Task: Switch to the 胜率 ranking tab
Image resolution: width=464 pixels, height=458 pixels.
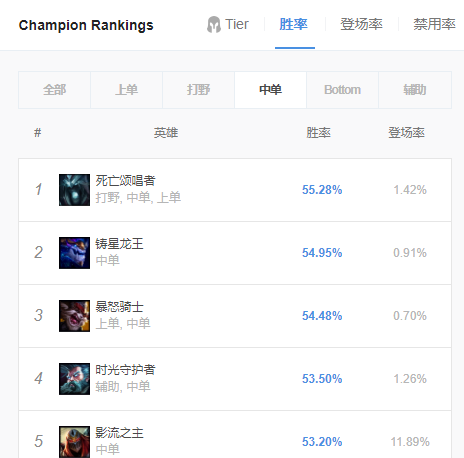Action: click(x=294, y=25)
